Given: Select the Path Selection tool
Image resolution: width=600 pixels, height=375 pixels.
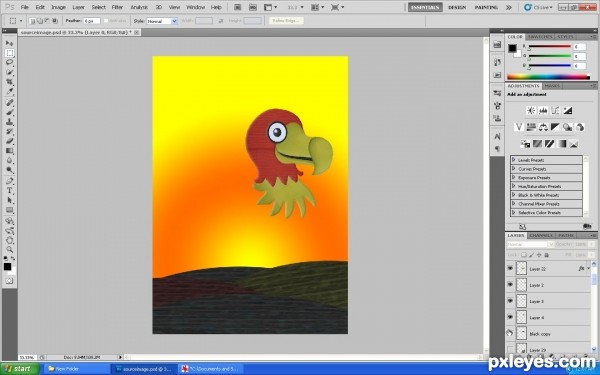Looking at the screenshot, I should [10, 200].
